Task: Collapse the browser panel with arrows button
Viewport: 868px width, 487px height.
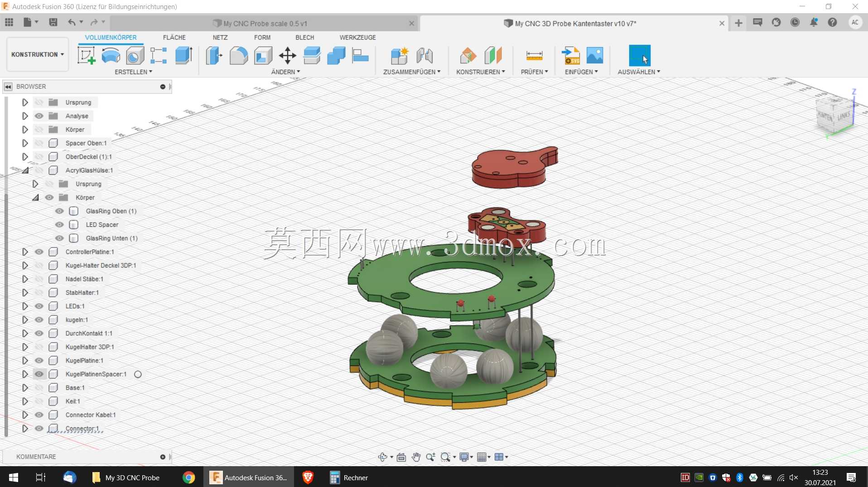Action: [x=8, y=86]
